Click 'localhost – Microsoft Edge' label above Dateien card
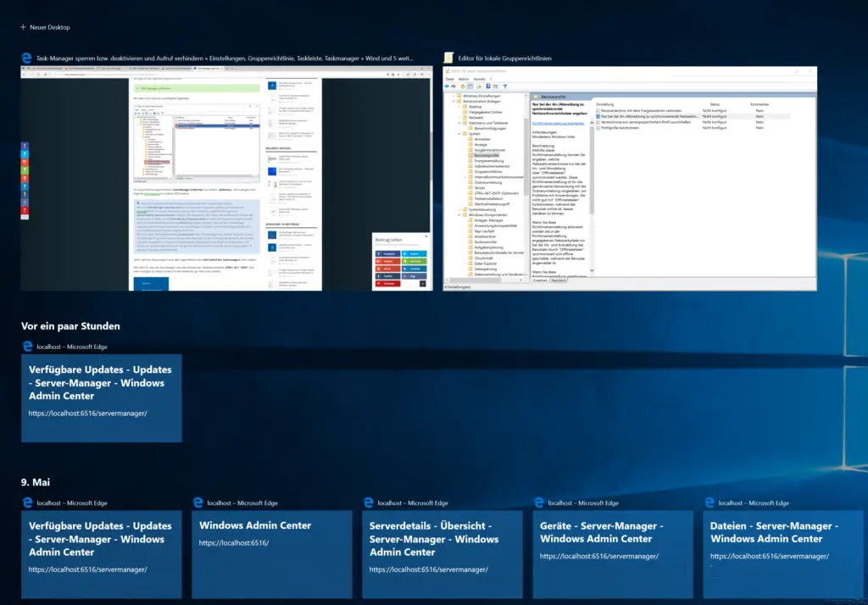The height and width of the screenshot is (605, 868). coord(754,503)
